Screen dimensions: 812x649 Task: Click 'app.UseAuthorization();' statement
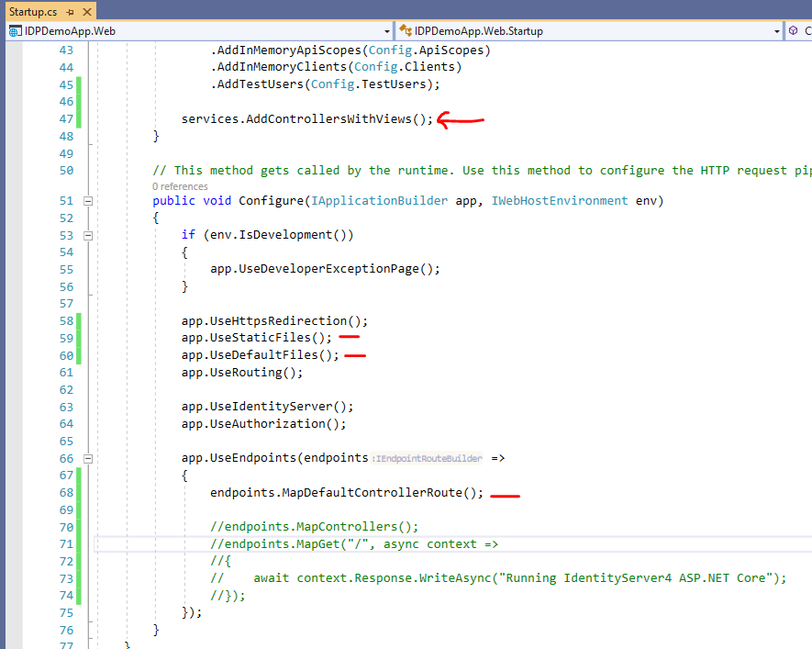pos(263,424)
